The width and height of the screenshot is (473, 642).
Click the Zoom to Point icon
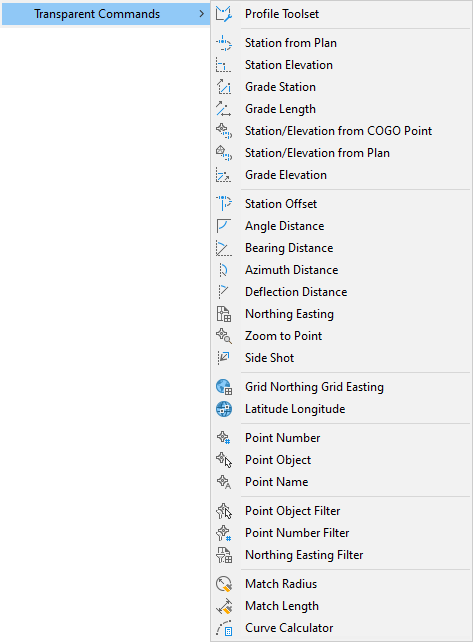pos(224,336)
